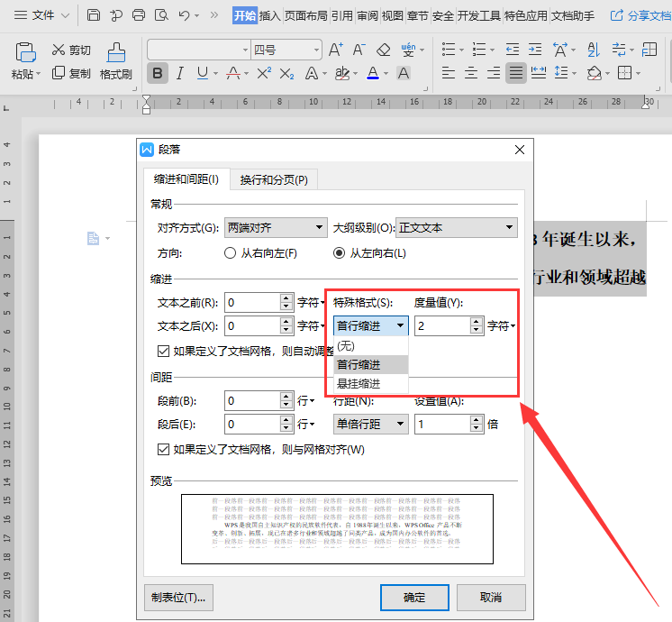The height and width of the screenshot is (622, 672).
Task: Choose (无) in special format list
Action: tap(371, 346)
